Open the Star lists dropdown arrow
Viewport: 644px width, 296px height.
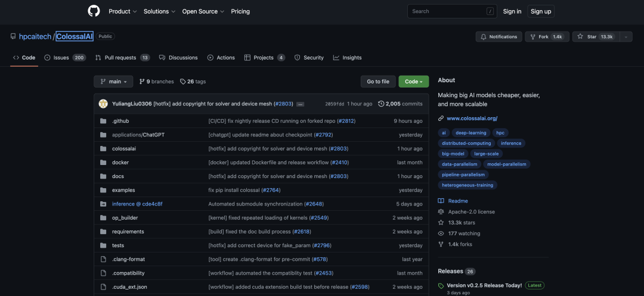point(626,36)
